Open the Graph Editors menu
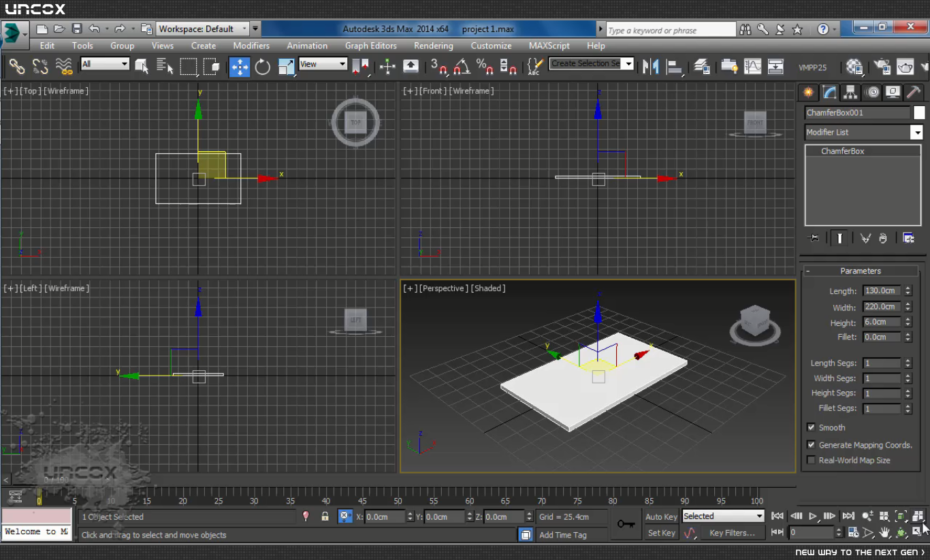 coord(371,46)
